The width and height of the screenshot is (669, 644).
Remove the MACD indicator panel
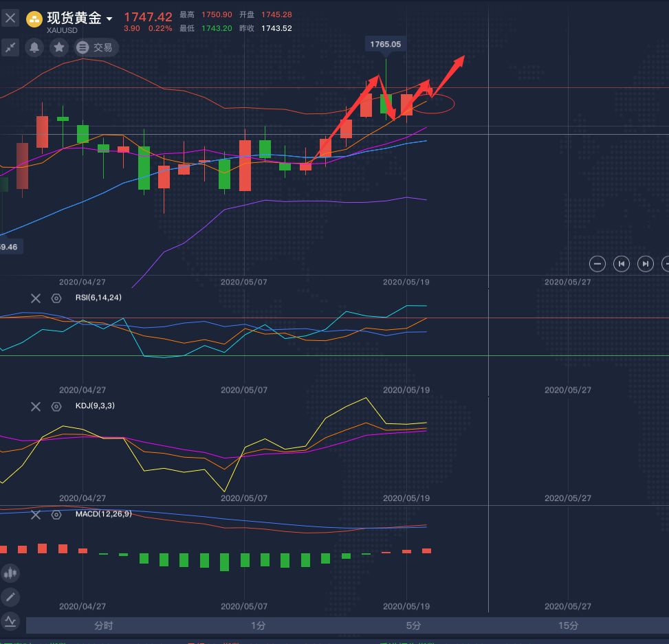[x=36, y=514]
